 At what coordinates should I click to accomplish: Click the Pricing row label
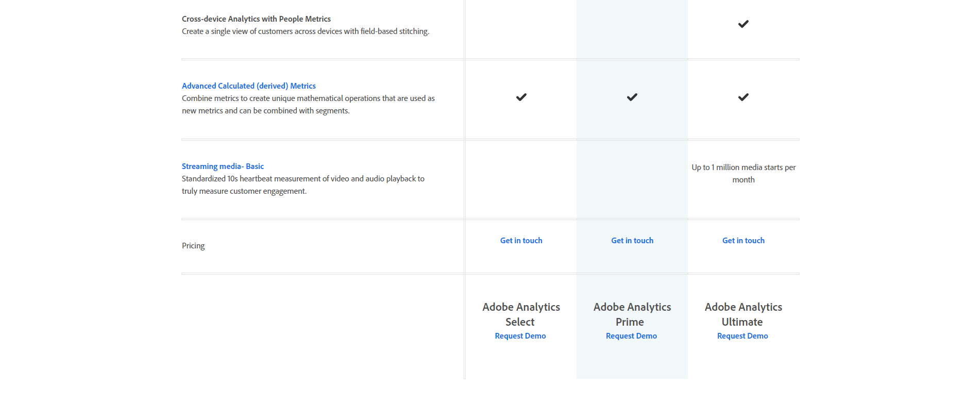coord(193,246)
